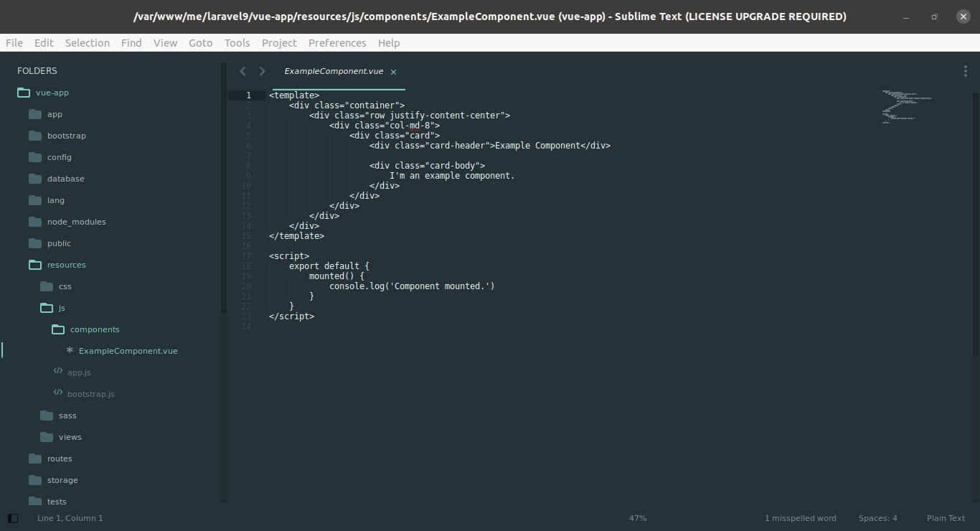Collapse the components folder
The height and width of the screenshot is (531, 980).
coord(58,329)
